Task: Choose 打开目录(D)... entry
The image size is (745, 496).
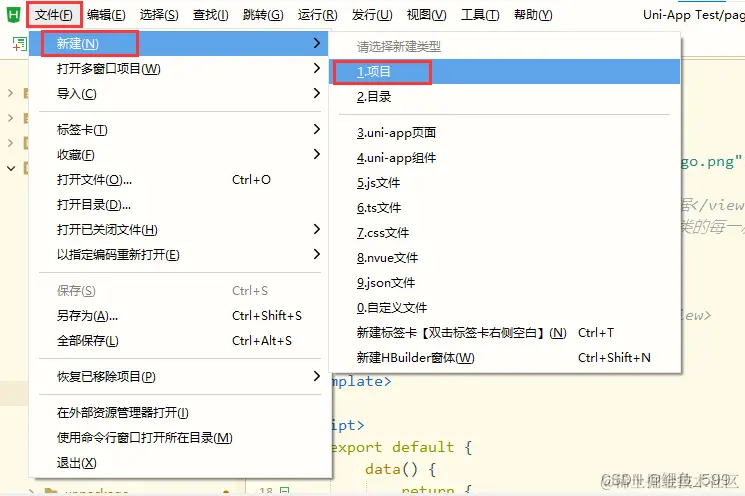Action: [179, 205]
